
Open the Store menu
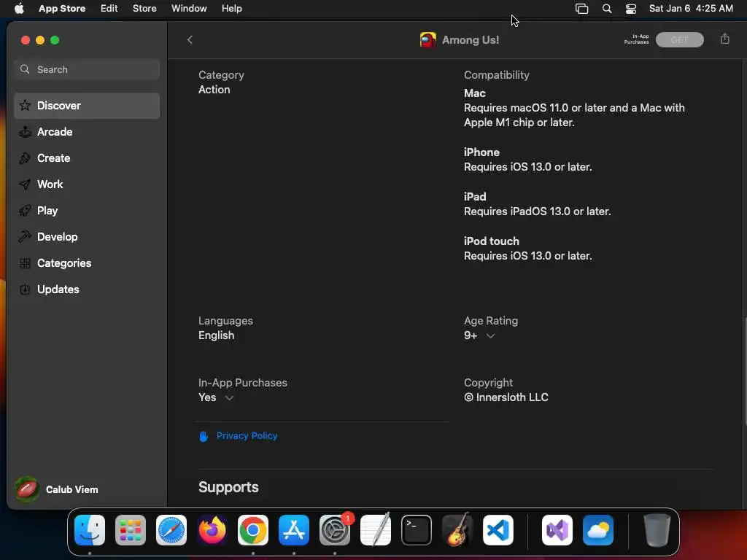click(x=144, y=8)
